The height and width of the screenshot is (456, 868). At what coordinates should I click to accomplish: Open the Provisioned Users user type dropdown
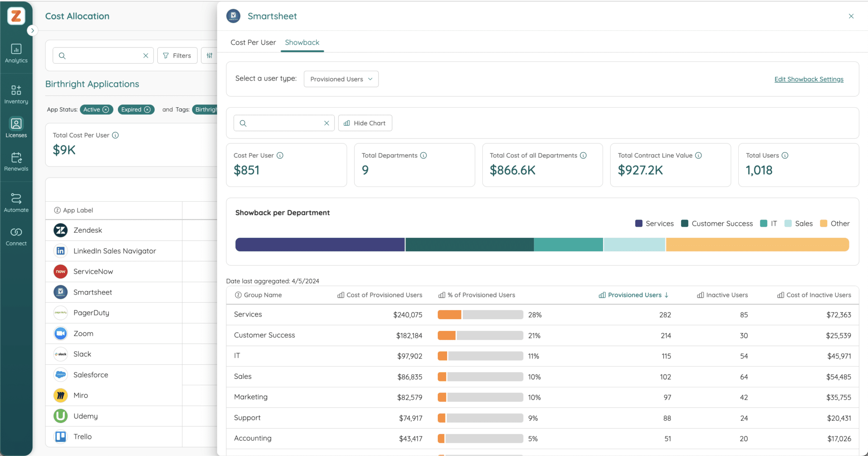(341, 79)
